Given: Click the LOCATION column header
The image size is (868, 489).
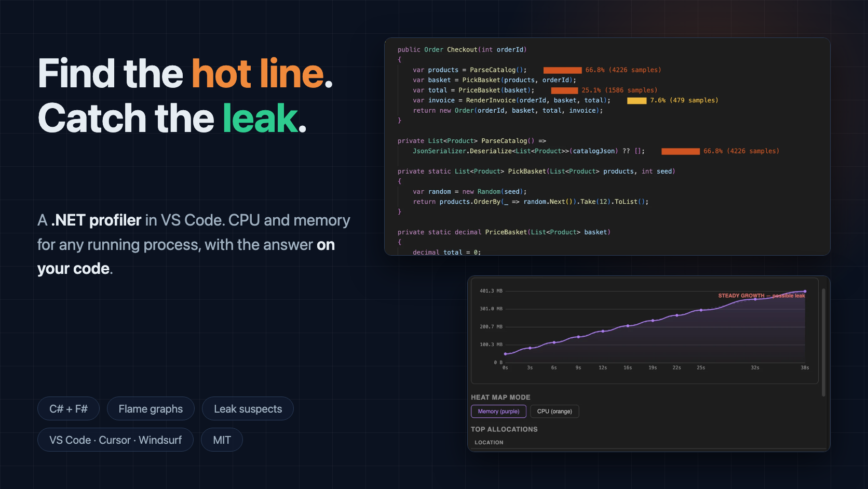Looking at the screenshot, I should (489, 443).
